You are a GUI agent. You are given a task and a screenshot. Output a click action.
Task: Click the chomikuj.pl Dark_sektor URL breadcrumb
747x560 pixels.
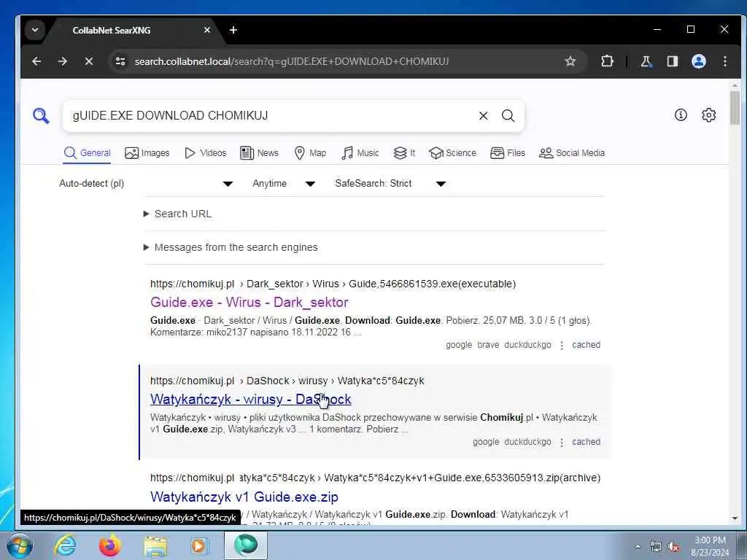[333, 284]
